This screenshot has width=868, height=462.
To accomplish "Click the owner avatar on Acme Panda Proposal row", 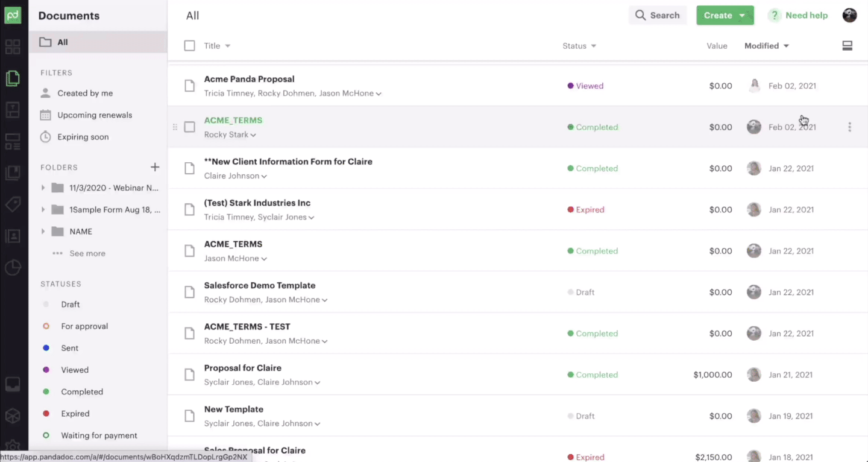I will tap(754, 86).
